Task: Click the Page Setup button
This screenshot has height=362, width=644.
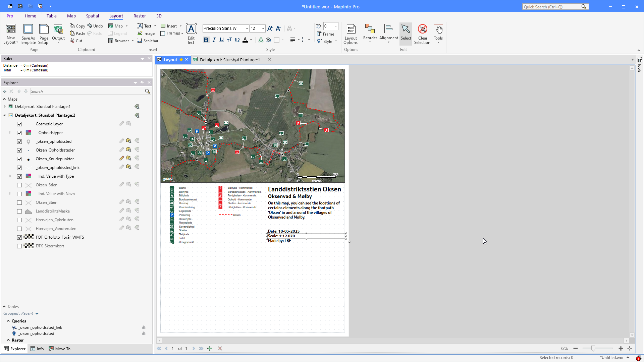Action: tap(44, 34)
